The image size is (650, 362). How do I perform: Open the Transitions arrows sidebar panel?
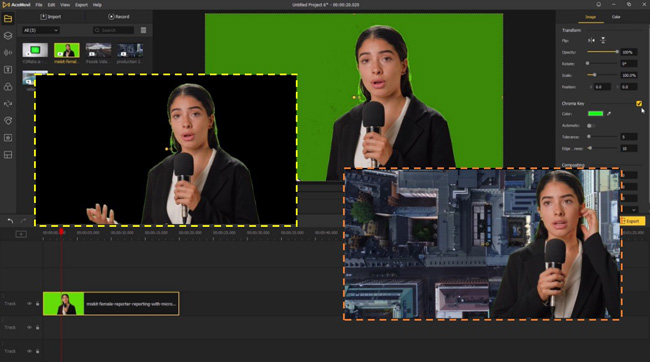tap(8, 104)
